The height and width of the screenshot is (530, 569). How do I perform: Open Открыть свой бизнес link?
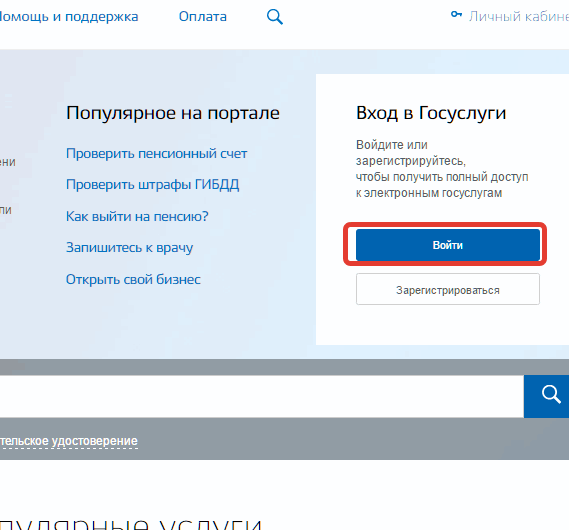click(x=133, y=279)
